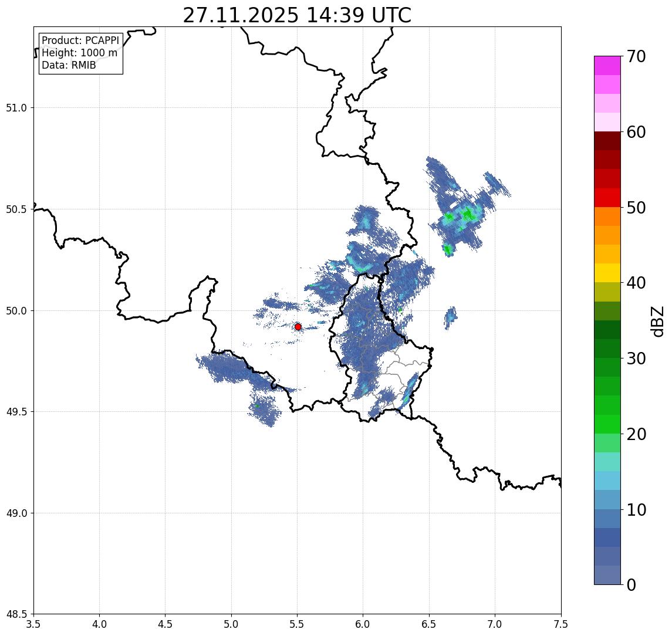This screenshot has height=636, width=672.
Task: Click latitude axis label 50.5
Action: click(16, 209)
